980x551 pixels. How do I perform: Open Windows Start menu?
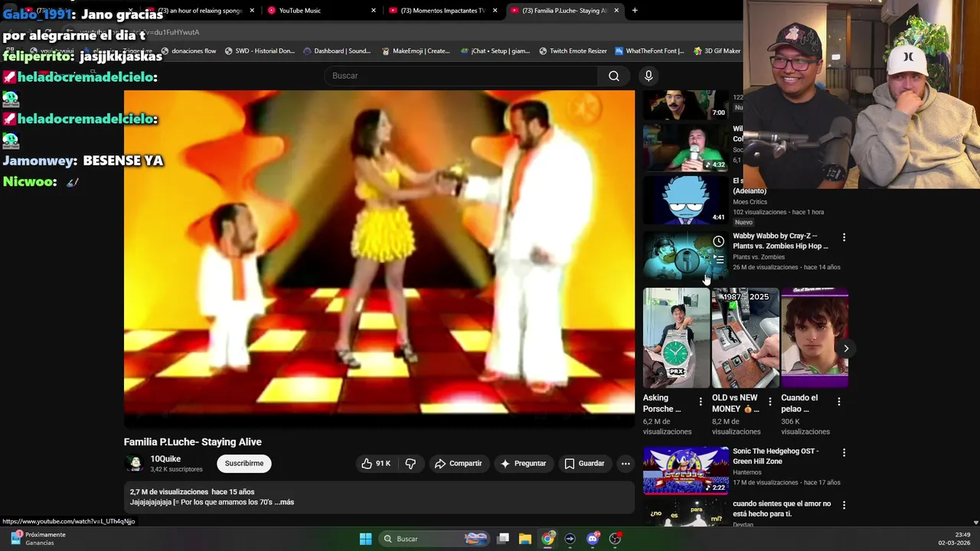365,539
